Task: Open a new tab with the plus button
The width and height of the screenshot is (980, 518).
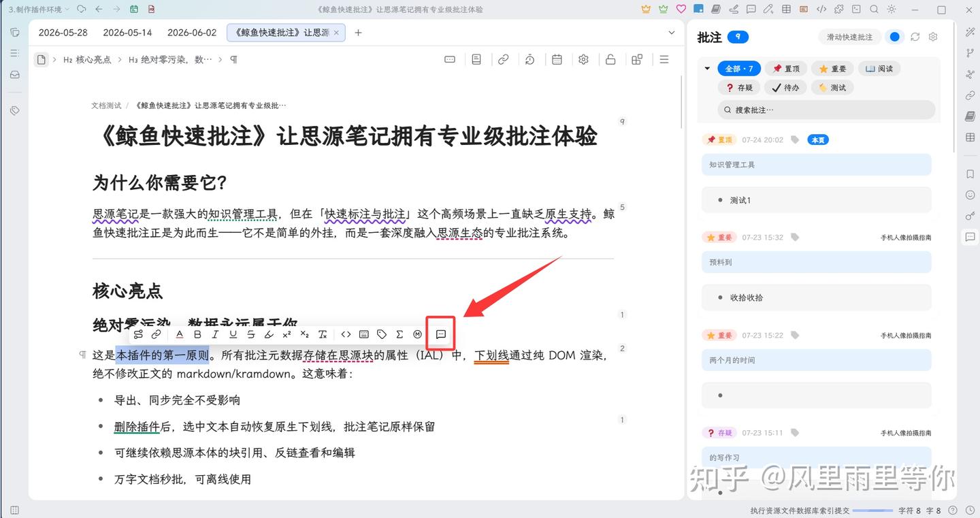Action: (359, 33)
